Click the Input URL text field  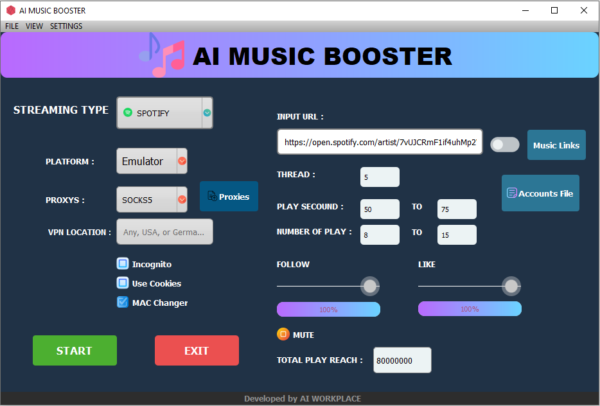(380, 142)
